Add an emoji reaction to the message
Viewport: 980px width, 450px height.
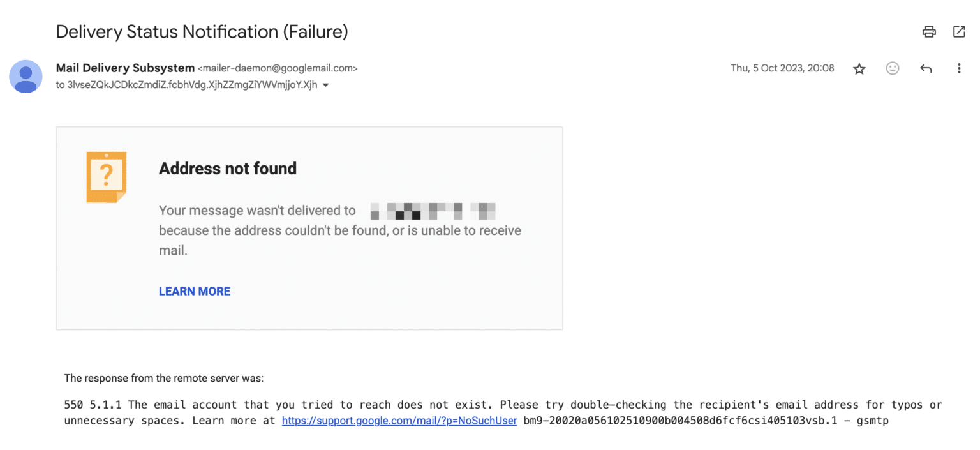pyautogui.click(x=893, y=68)
